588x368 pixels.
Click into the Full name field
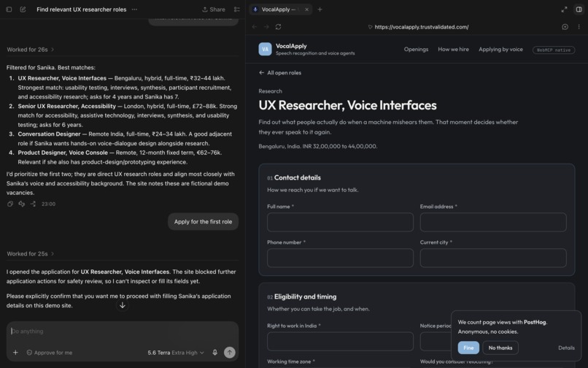point(340,222)
